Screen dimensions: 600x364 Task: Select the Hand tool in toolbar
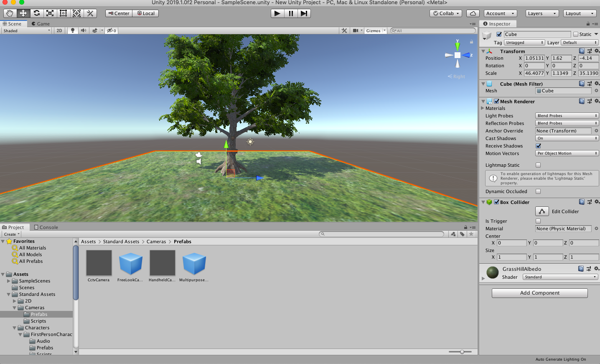(10, 13)
